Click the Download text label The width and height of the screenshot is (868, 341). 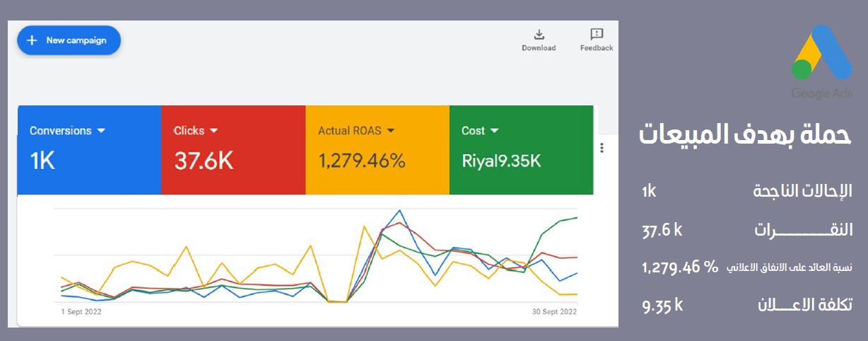tap(539, 48)
